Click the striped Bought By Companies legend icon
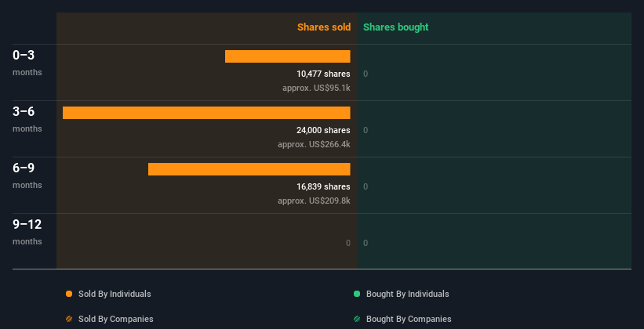The height and width of the screenshot is (329, 644). coord(357,319)
